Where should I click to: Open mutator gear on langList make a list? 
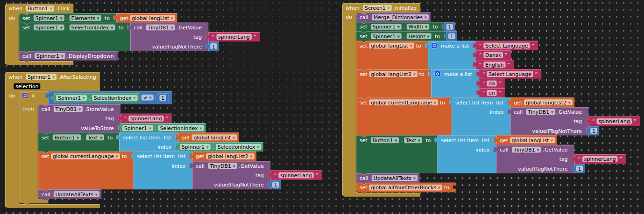tap(434, 46)
